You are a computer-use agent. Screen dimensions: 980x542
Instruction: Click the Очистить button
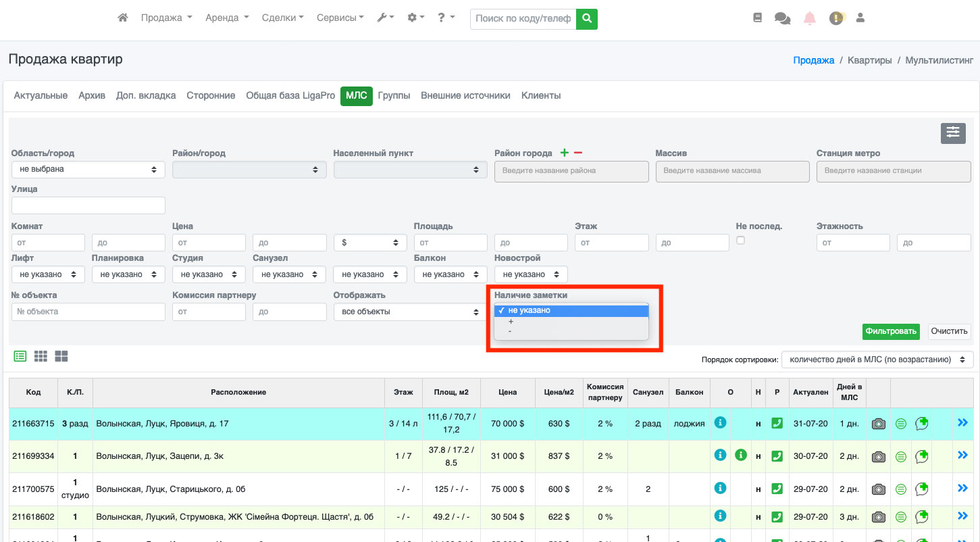click(x=949, y=331)
